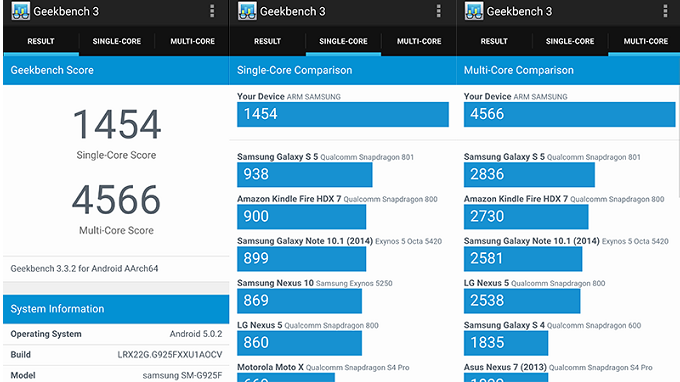Select SINGLE-CORE tab in right panel
The image size is (680, 382).
click(570, 41)
